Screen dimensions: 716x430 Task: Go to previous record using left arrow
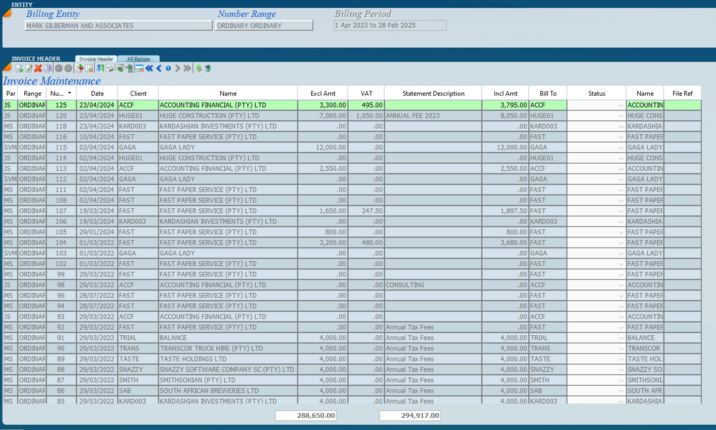click(x=159, y=68)
